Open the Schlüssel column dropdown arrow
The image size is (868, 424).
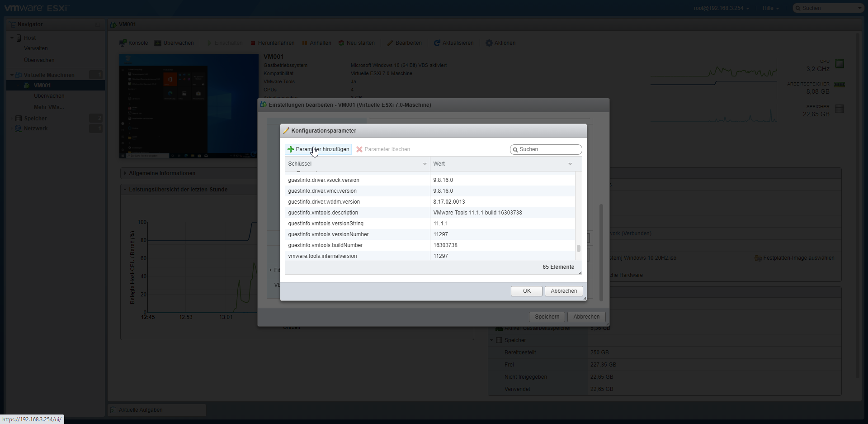tap(425, 164)
